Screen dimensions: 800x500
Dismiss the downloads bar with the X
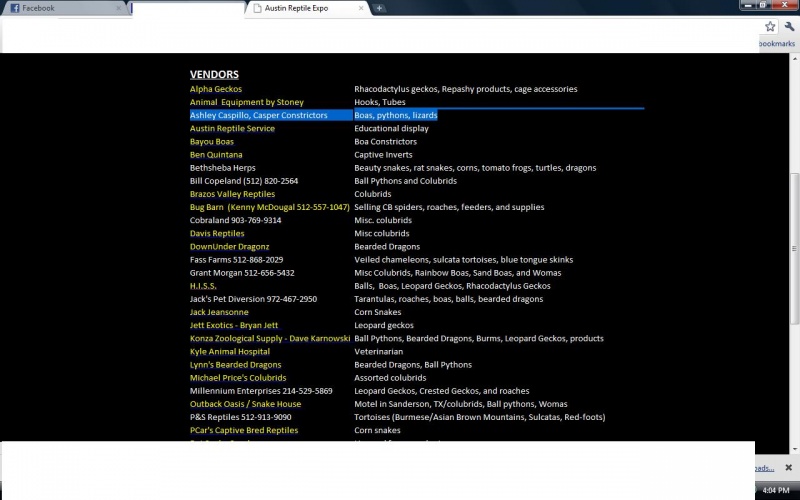click(788, 467)
